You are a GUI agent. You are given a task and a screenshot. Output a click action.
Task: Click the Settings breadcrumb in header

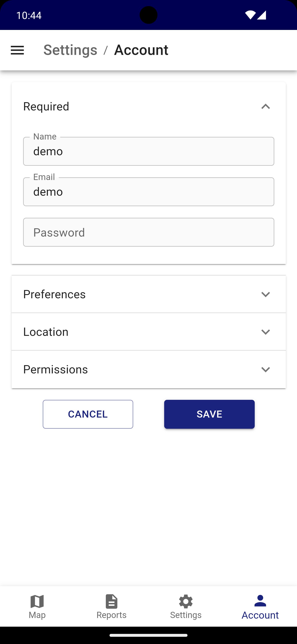coord(70,50)
